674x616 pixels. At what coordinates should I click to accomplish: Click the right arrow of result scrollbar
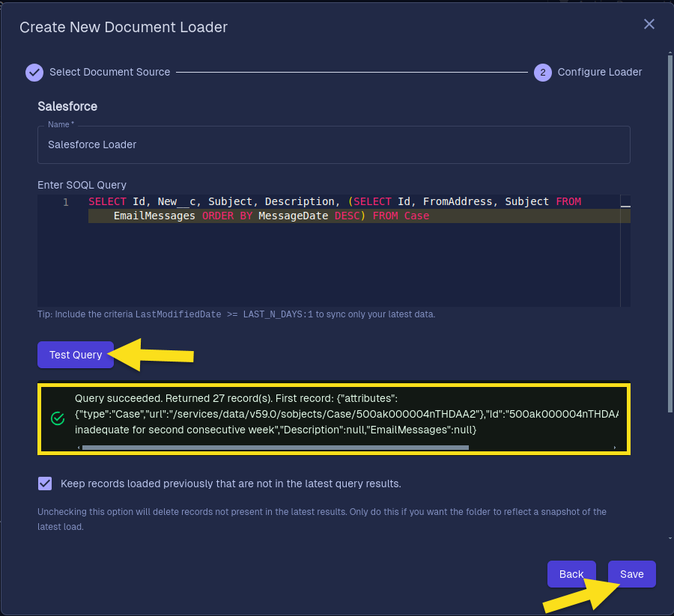tap(615, 448)
